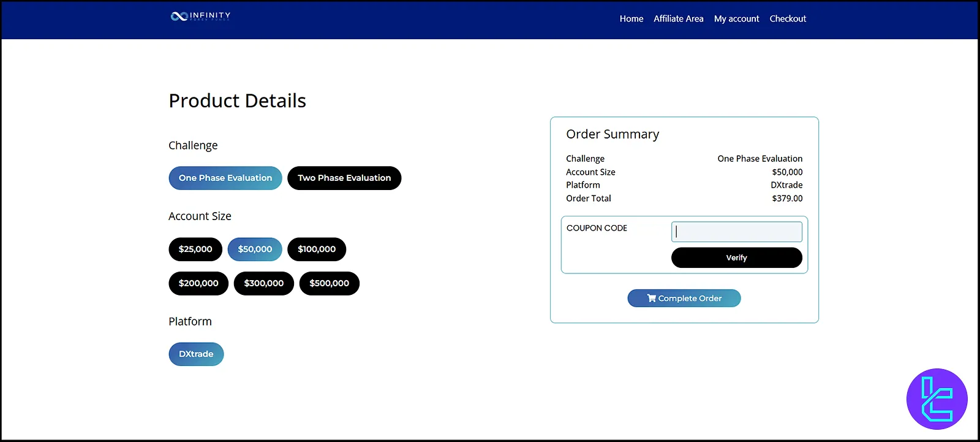Click the Complete Order button
This screenshot has height=442, width=980.
684,299
